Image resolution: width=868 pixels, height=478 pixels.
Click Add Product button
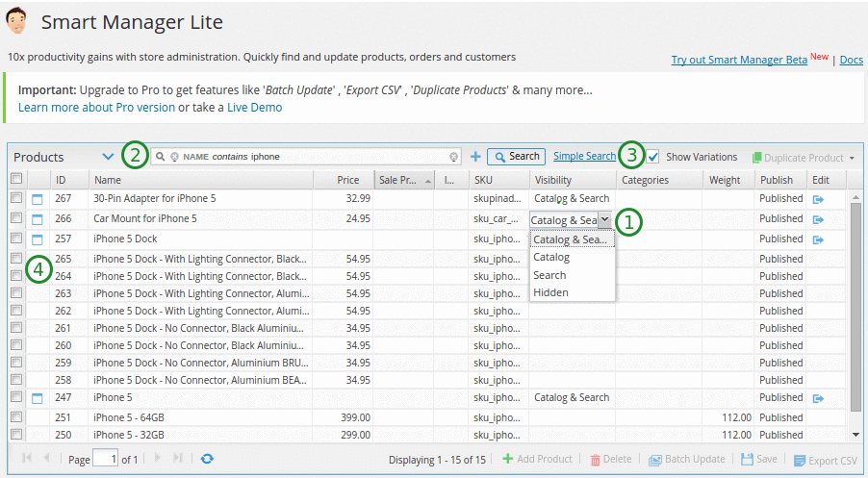(x=538, y=459)
